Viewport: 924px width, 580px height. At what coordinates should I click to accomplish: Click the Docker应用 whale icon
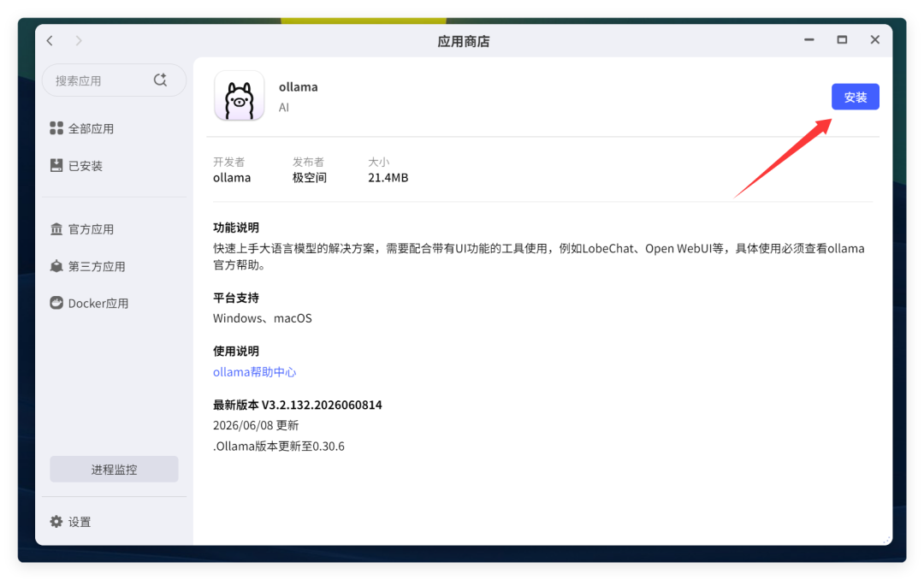(x=56, y=303)
